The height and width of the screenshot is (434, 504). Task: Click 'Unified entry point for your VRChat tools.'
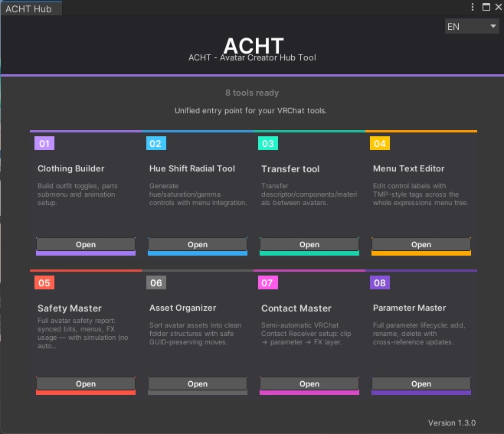click(250, 111)
